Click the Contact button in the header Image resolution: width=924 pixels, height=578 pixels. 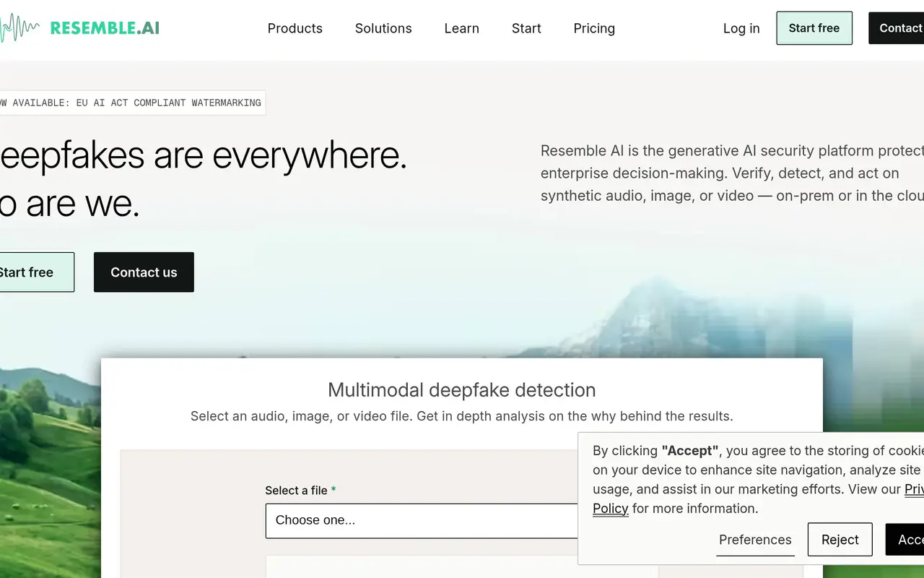[897, 28]
